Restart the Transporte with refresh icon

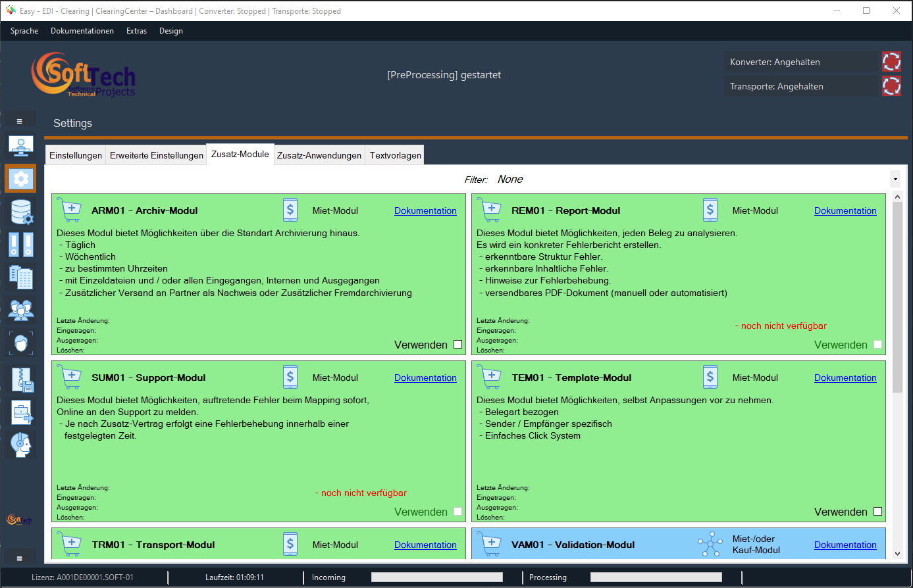pos(892,86)
